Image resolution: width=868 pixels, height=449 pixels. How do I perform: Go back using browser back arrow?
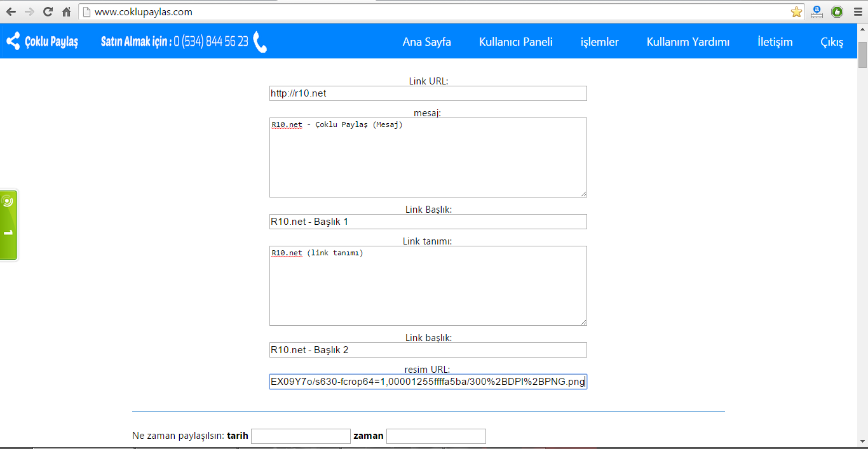[x=11, y=12]
